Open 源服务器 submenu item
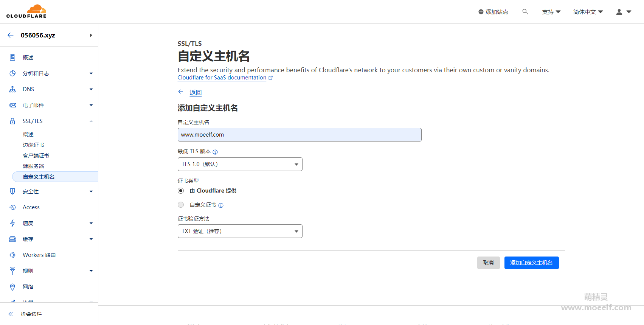This screenshot has height=325, width=644. click(x=33, y=166)
